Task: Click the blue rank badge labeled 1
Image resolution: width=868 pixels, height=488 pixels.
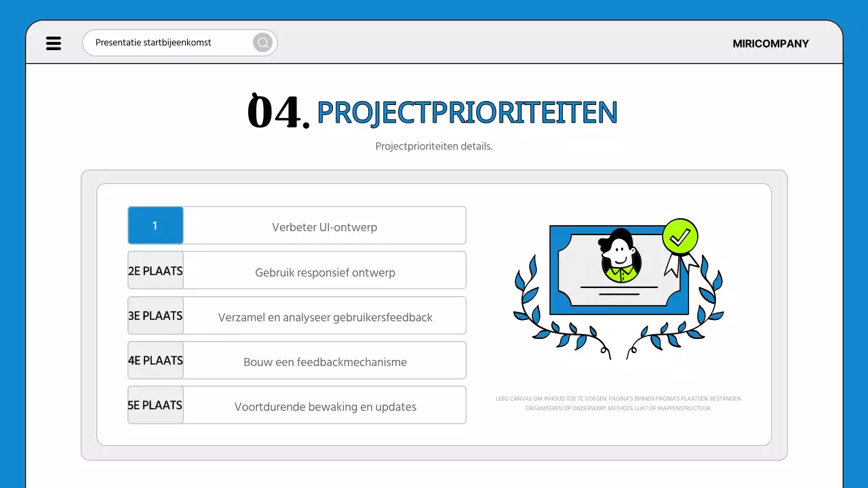Action: [x=155, y=225]
